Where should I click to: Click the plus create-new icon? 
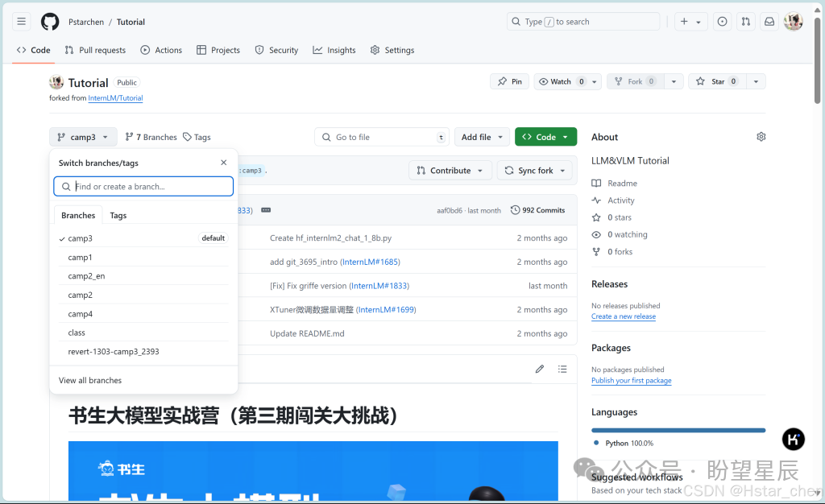(x=684, y=22)
